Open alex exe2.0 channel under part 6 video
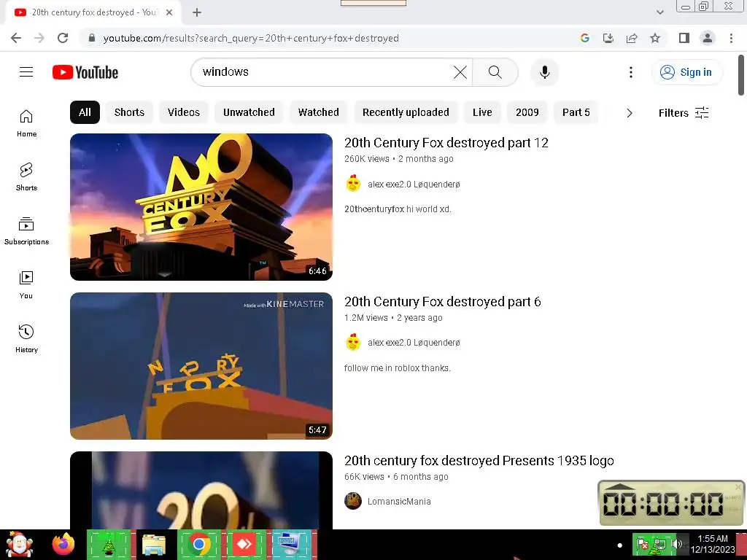747x560 pixels. (414, 343)
